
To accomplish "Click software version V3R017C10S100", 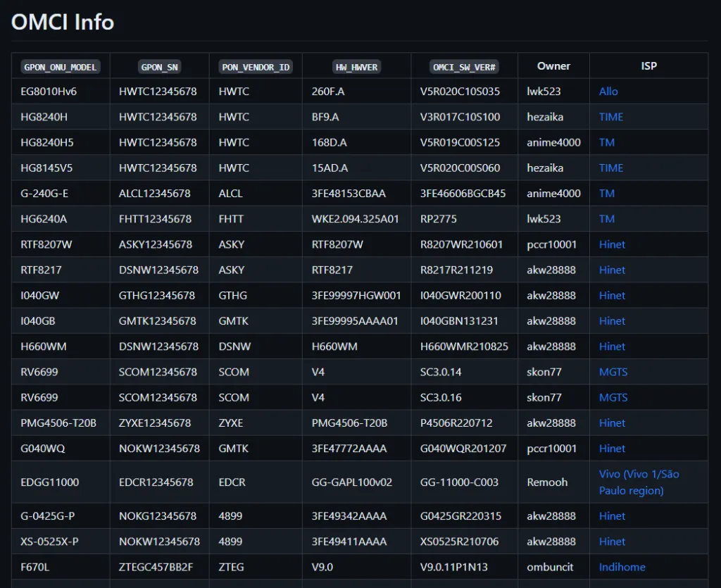I will (x=460, y=117).
